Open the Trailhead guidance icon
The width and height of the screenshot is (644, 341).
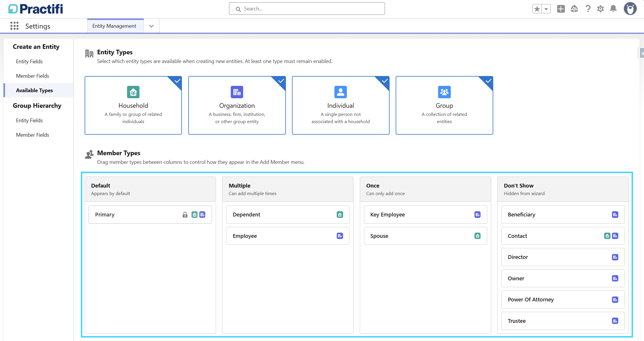click(x=574, y=9)
